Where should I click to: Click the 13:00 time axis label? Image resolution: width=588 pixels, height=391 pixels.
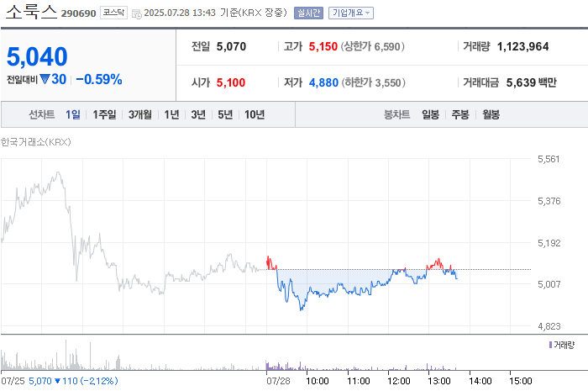pyautogui.click(x=439, y=381)
